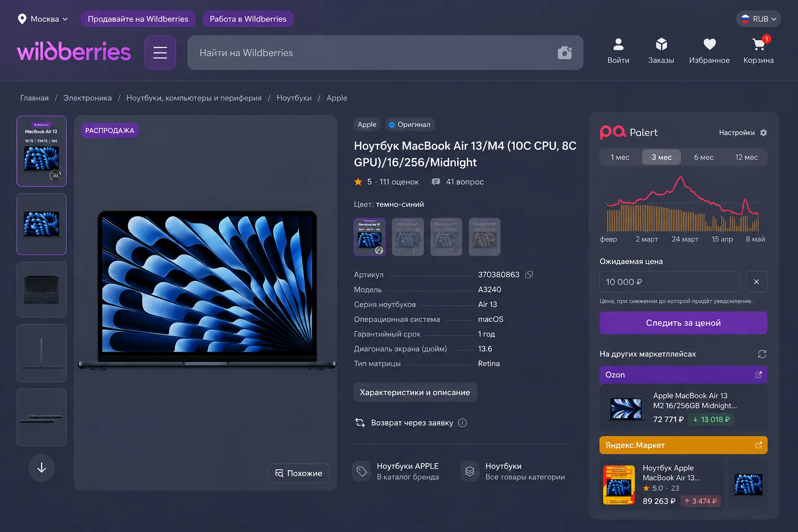798x532 pixels.
Task: Go to Ноутбуки breadcrumb
Action: 294,98
